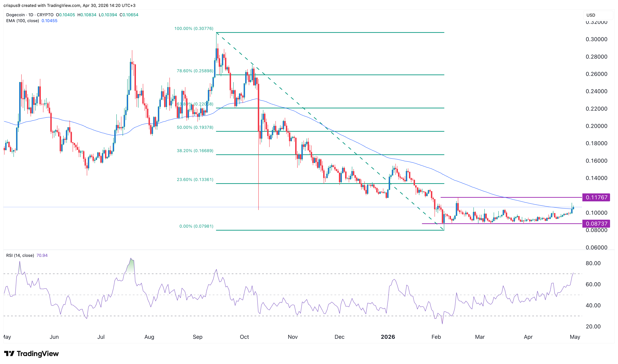Click the TradingView logo at bottom left
The width and height of the screenshot is (618, 364).
pos(31,353)
